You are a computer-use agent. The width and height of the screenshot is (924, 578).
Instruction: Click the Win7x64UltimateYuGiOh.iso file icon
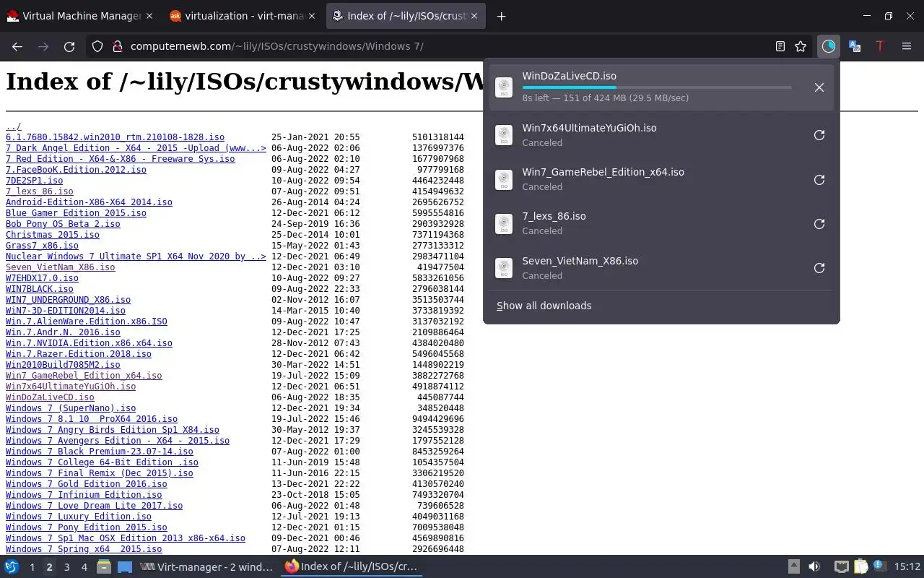tap(504, 135)
